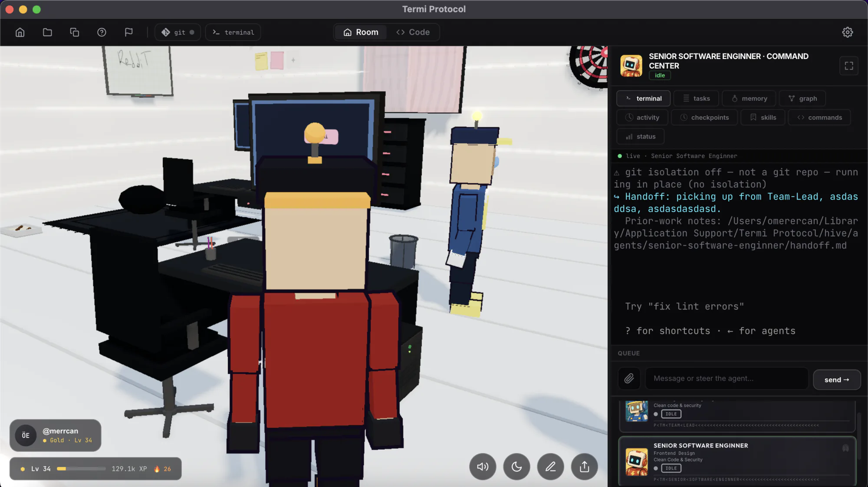Click the ÖE avatar circle

(x=26, y=435)
